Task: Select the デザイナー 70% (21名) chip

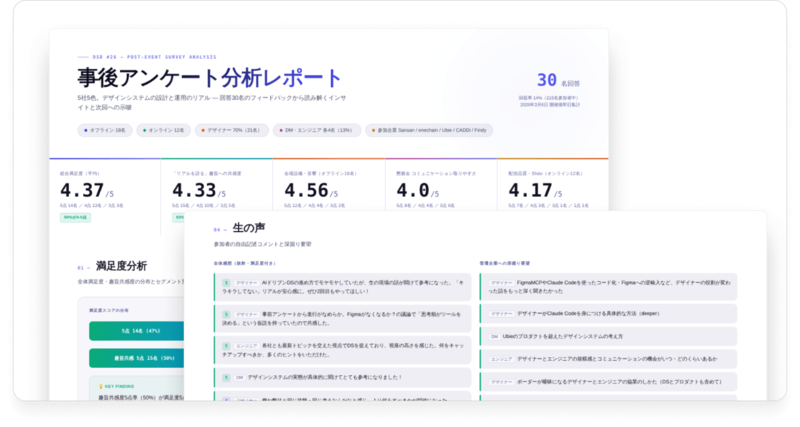Action: point(232,130)
